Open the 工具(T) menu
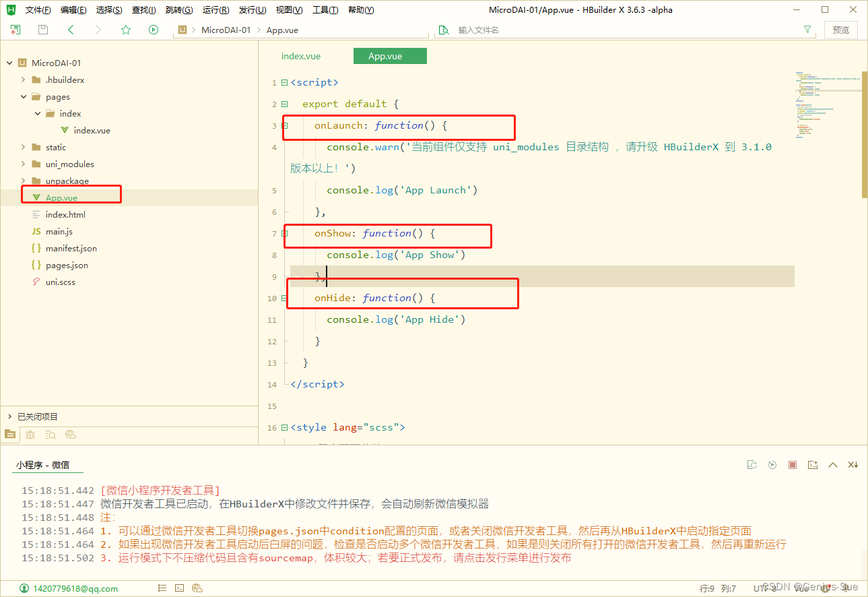Viewport: 868px width, 597px height. 325,9
